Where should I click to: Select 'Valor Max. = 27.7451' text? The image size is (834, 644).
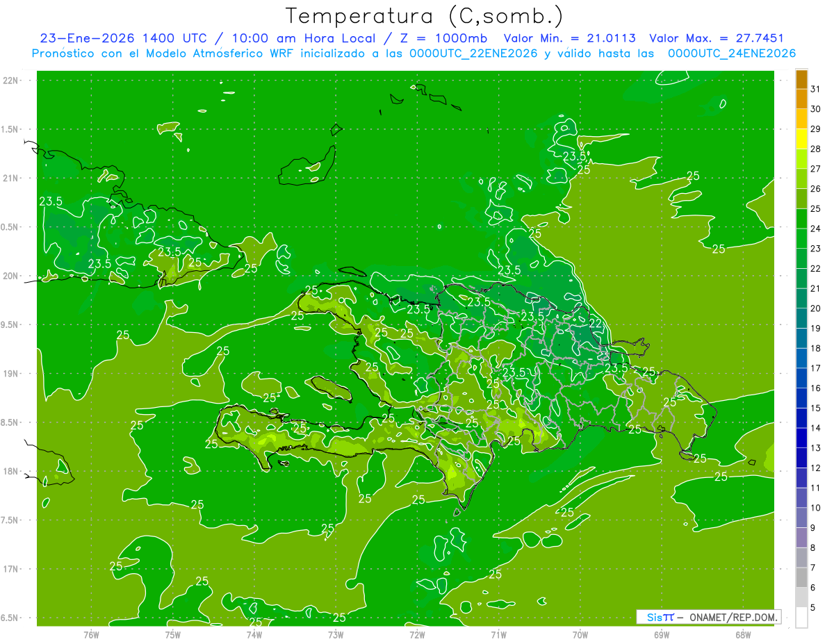717,38
